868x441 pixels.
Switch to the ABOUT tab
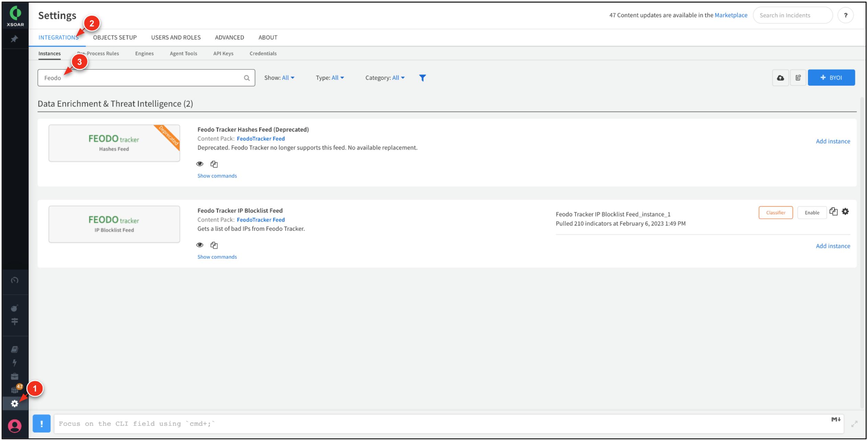tap(268, 37)
